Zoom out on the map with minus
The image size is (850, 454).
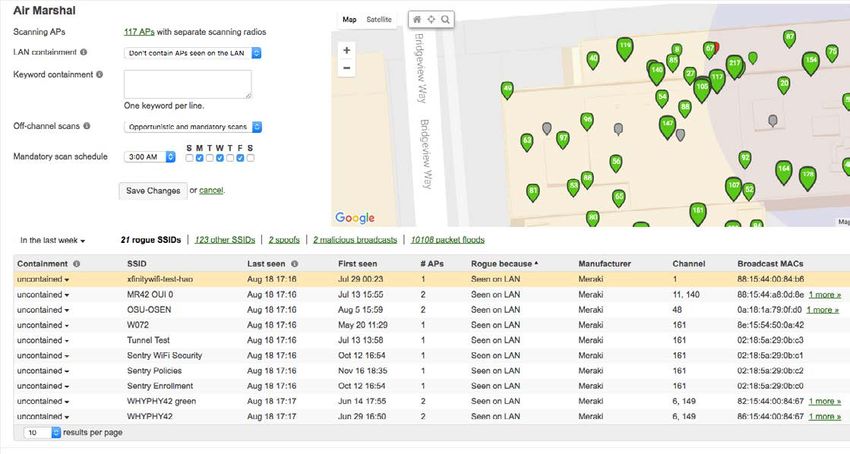pyautogui.click(x=346, y=68)
